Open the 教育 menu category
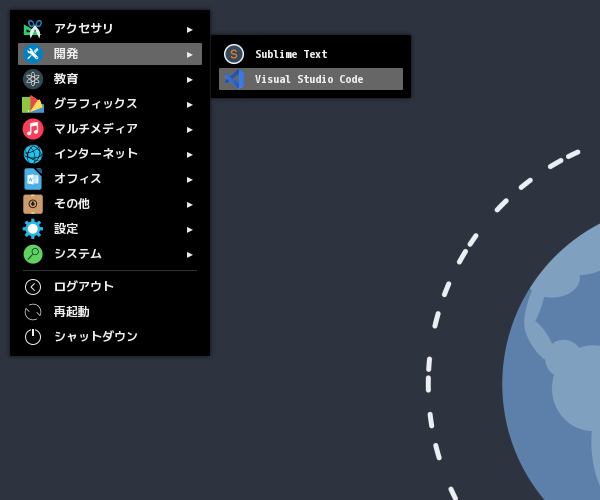The width and height of the screenshot is (600, 500). 110,79
